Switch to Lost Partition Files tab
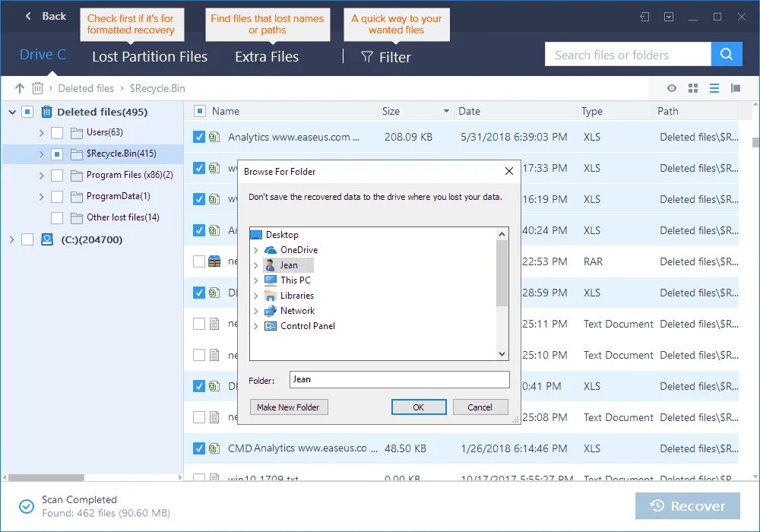760x532 pixels. click(x=150, y=57)
